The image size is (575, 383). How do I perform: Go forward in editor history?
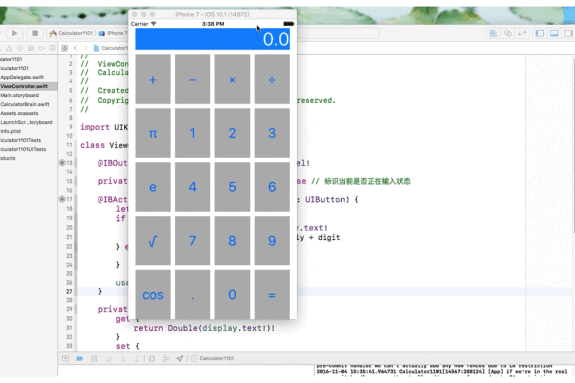(x=85, y=48)
